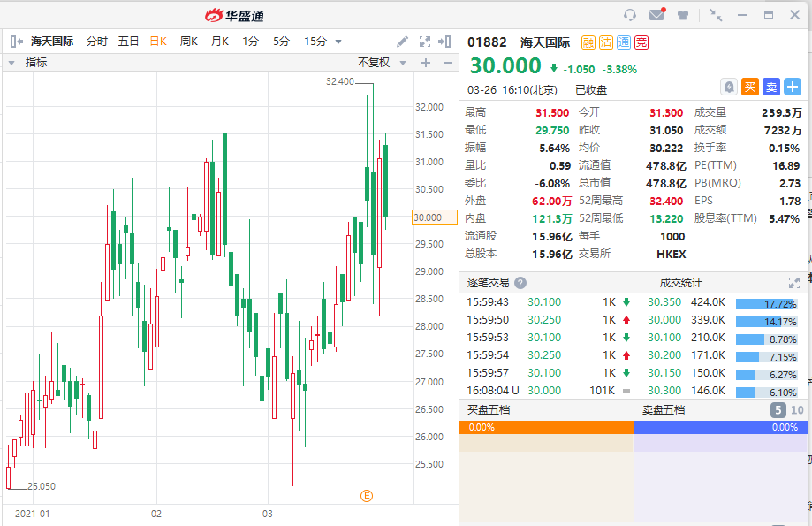The width and height of the screenshot is (812, 526).
Task: Switch to 五日 five-day chart
Action: [x=128, y=42]
